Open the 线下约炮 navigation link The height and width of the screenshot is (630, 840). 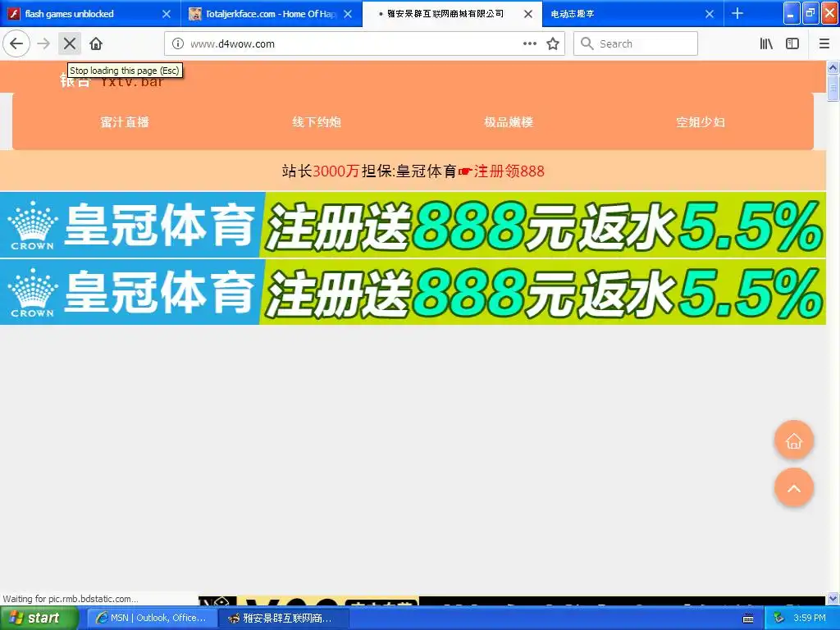point(317,122)
